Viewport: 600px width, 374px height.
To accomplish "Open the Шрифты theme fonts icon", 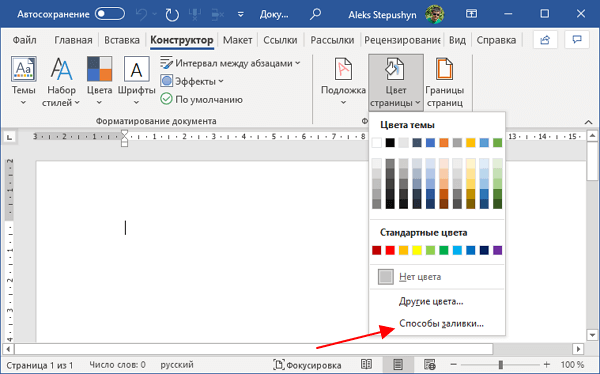I will pyautogui.click(x=136, y=81).
